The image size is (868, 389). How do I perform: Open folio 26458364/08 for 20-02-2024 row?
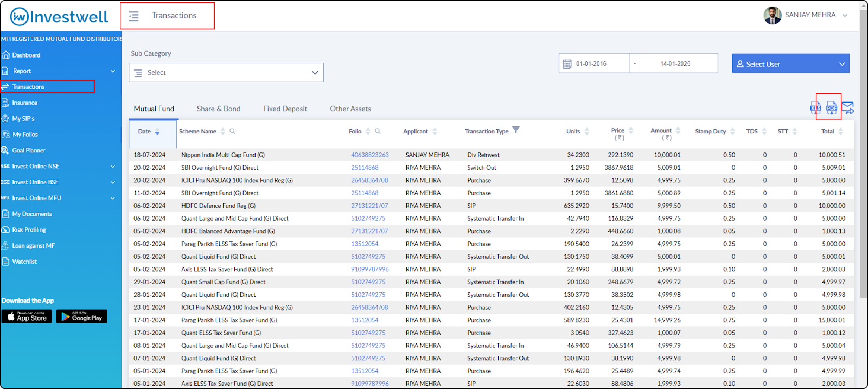tap(369, 181)
